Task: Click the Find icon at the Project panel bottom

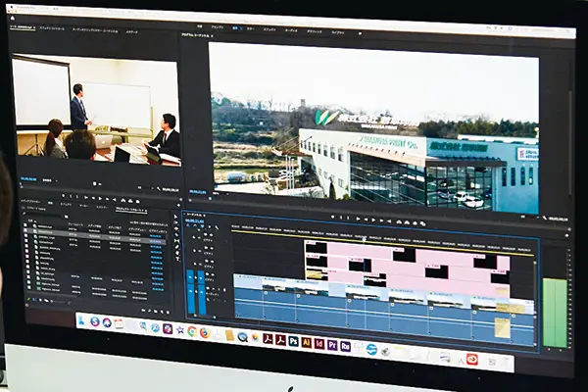Action: [x=150, y=311]
